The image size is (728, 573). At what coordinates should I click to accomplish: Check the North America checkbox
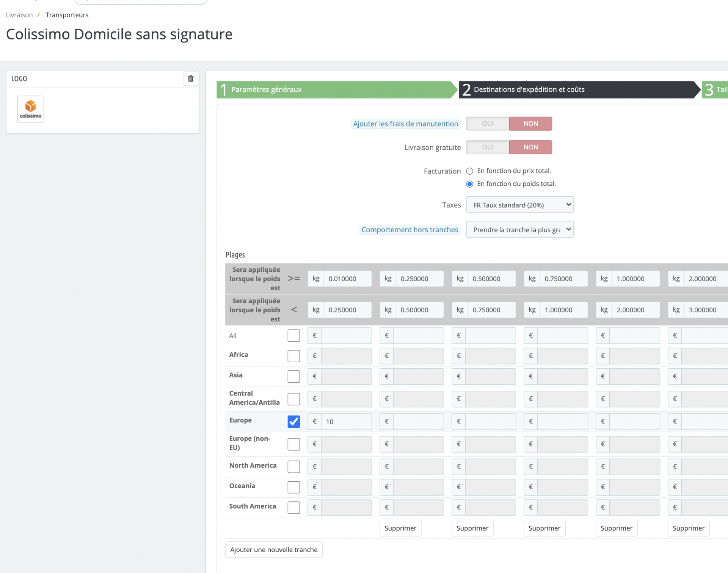pos(293,467)
